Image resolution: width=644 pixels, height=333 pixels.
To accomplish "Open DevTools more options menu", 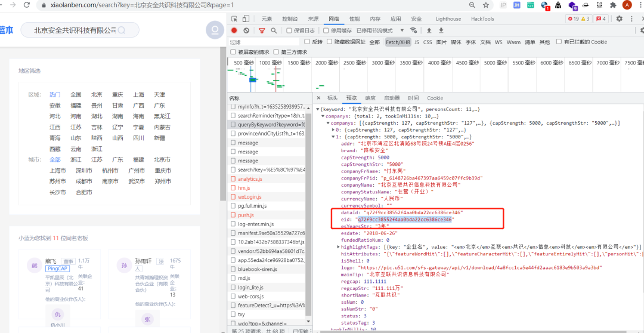I will 631,19.
